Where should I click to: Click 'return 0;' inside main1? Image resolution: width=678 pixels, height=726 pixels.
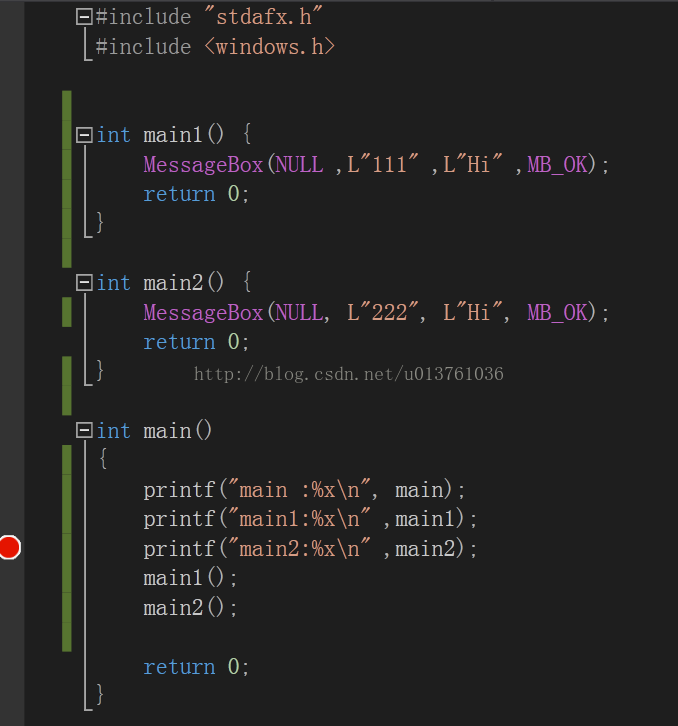tap(196, 194)
